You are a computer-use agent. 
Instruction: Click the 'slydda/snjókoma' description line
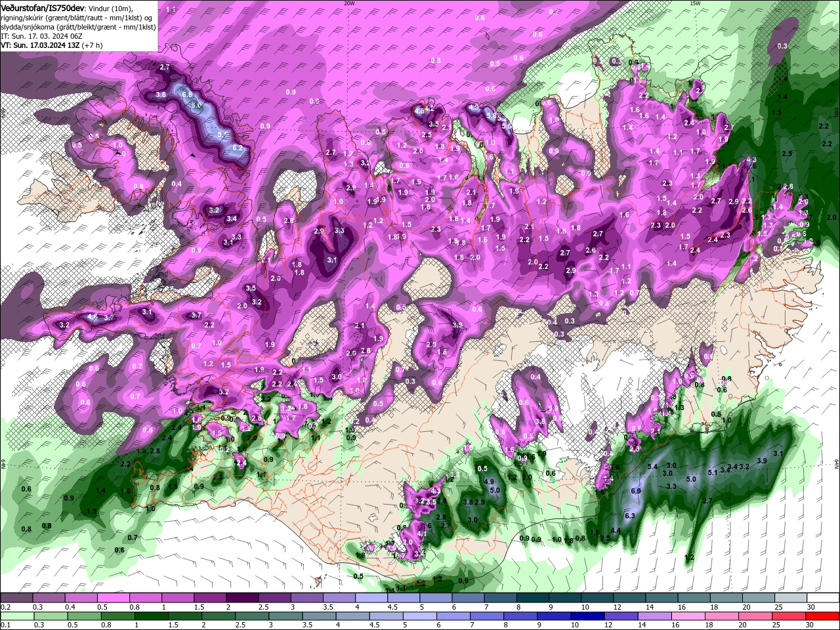[78, 27]
